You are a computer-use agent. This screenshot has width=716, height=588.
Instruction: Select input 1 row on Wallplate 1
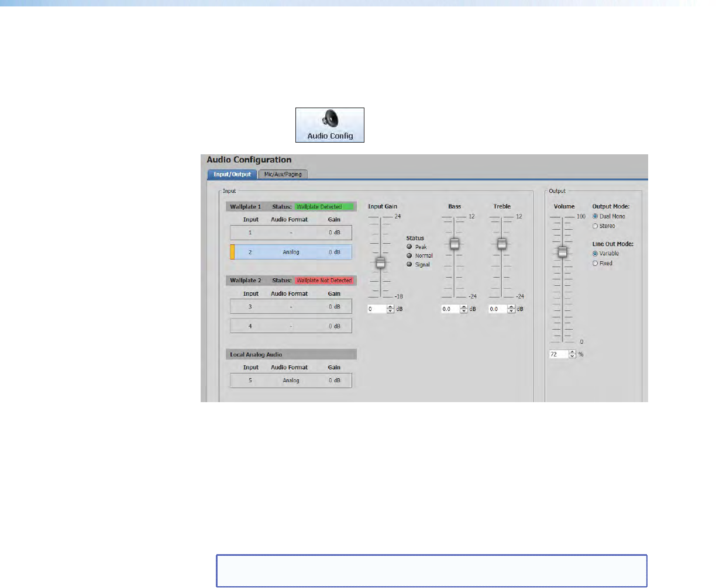pyautogui.click(x=291, y=233)
